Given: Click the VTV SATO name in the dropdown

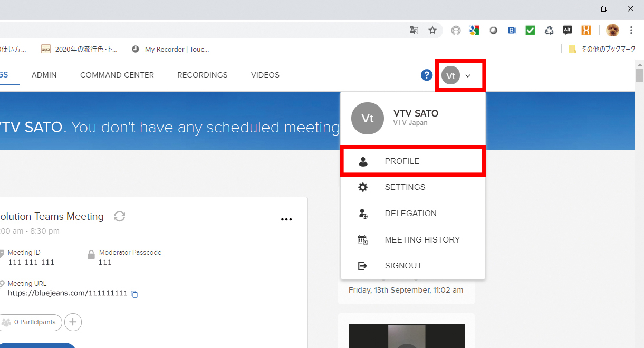Looking at the screenshot, I should [416, 113].
